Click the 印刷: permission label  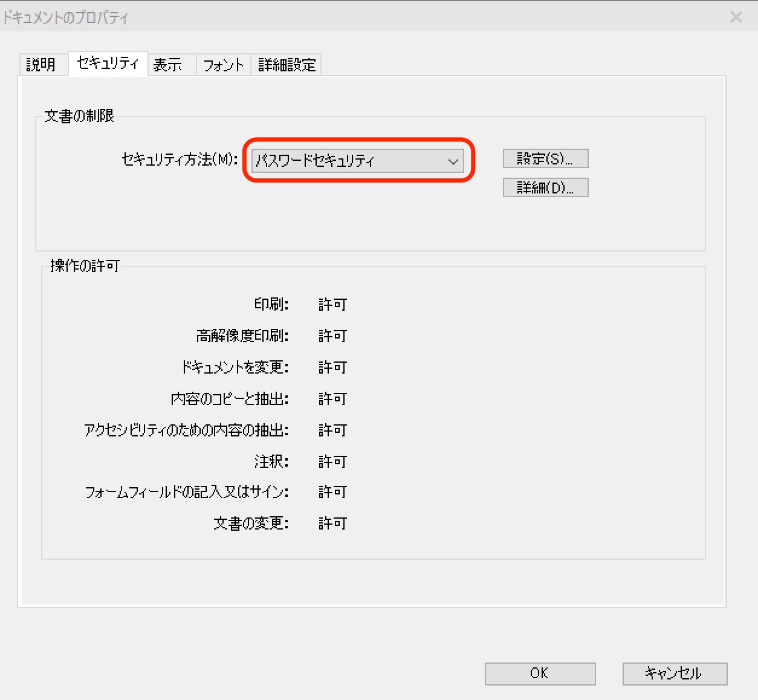(x=271, y=304)
